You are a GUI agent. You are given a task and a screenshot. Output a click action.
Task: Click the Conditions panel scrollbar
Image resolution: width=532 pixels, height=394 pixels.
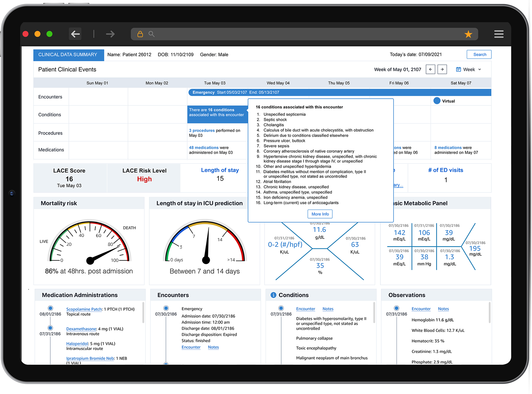(374, 313)
